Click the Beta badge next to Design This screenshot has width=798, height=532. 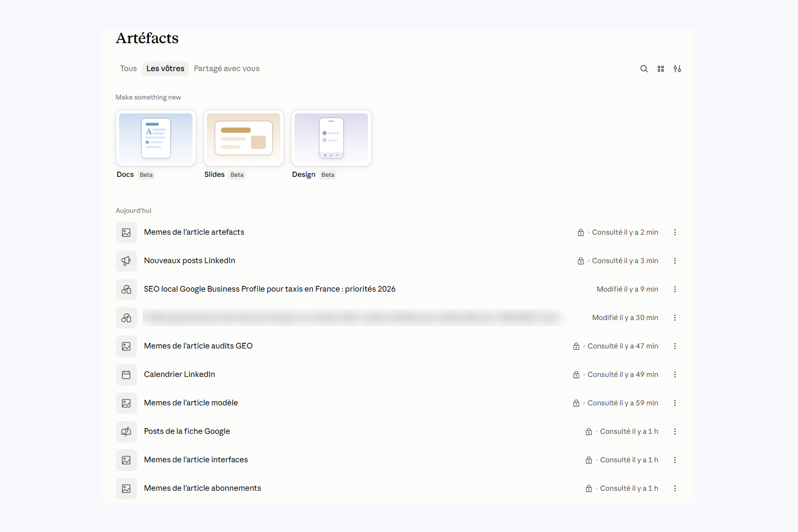coord(328,175)
